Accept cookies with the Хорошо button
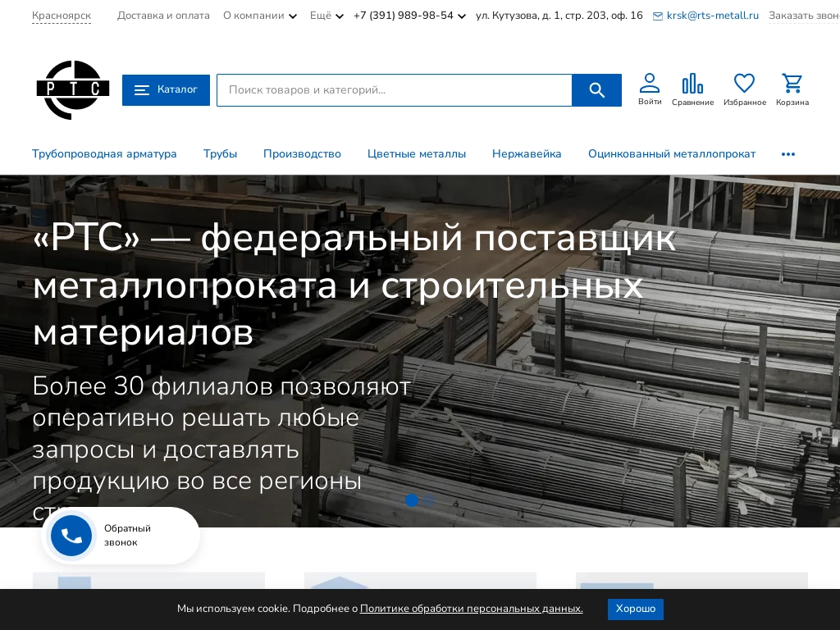 (635, 609)
